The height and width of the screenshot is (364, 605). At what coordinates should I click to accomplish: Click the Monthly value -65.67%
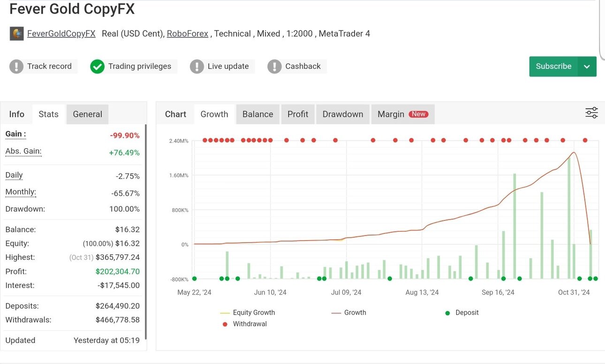click(126, 193)
